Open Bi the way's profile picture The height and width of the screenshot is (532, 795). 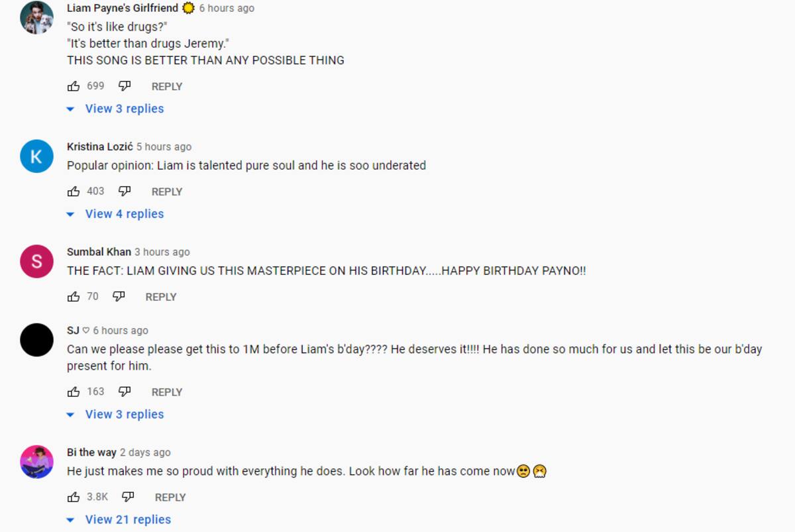(x=36, y=462)
